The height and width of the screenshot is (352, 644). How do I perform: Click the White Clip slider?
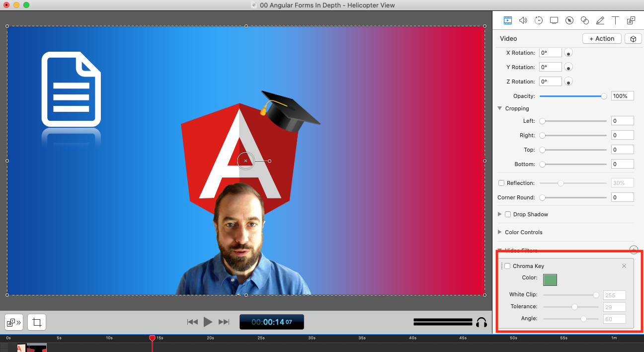(x=571, y=295)
